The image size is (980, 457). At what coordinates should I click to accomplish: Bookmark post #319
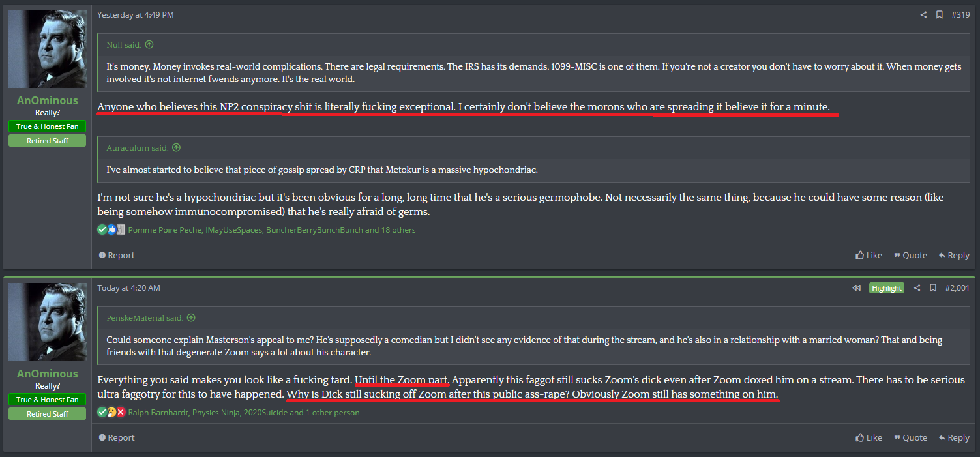(x=940, y=15)
